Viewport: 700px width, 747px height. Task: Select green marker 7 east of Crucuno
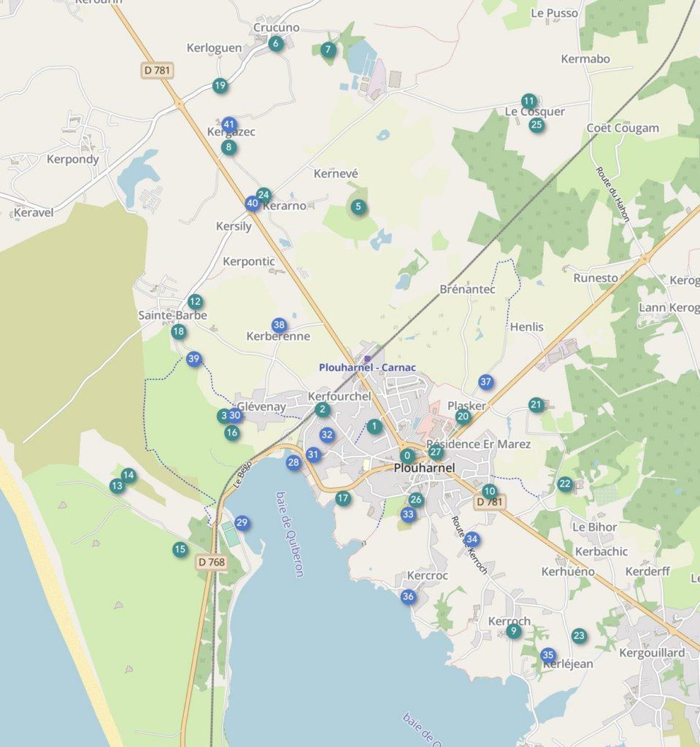tap(328, 50)
